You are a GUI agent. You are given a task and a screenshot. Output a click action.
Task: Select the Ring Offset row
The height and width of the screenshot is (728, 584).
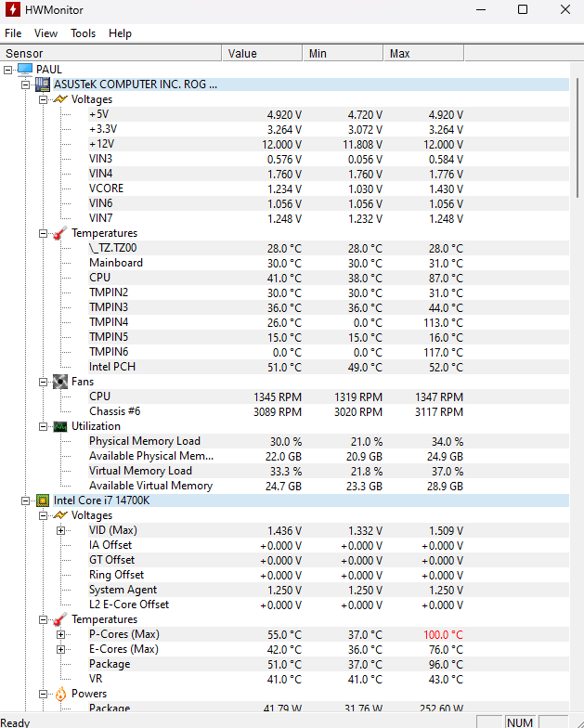click(329, 575)
